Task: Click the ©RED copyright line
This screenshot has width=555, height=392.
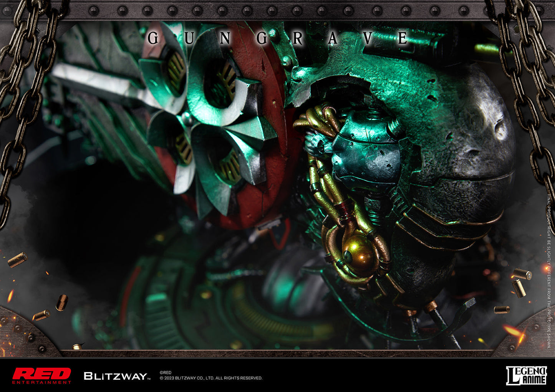Action: tap(166, 372)
